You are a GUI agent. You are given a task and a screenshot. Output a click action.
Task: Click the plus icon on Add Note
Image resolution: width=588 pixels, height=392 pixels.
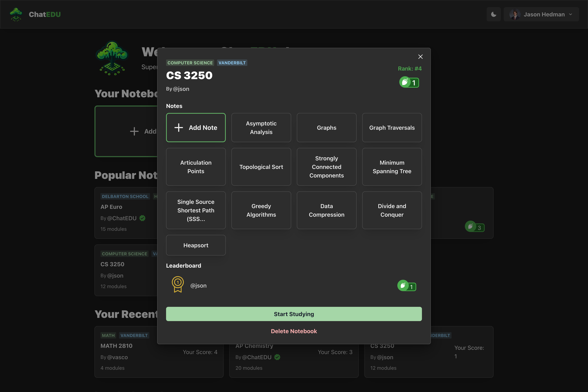(x=179, y=128)
